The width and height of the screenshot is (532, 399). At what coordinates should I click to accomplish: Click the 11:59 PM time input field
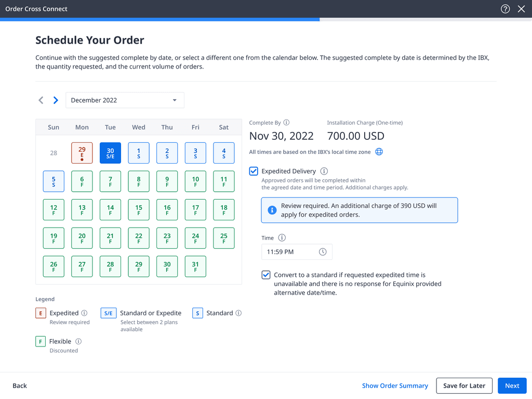pyautogui.click(x=297, y=252)
